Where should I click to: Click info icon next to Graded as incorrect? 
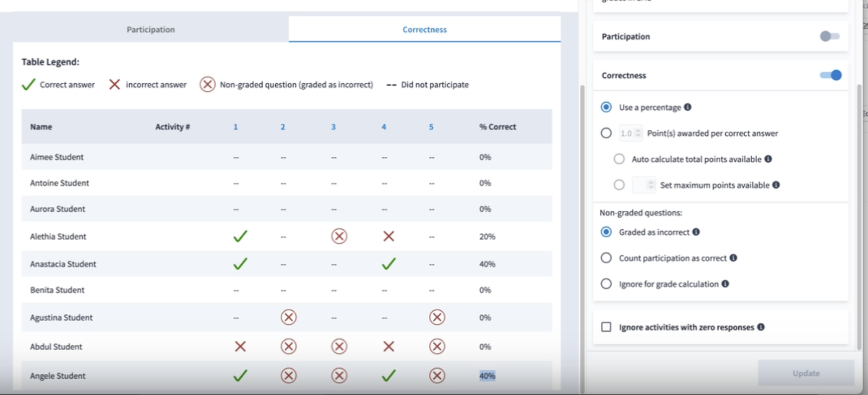[696, 232]
